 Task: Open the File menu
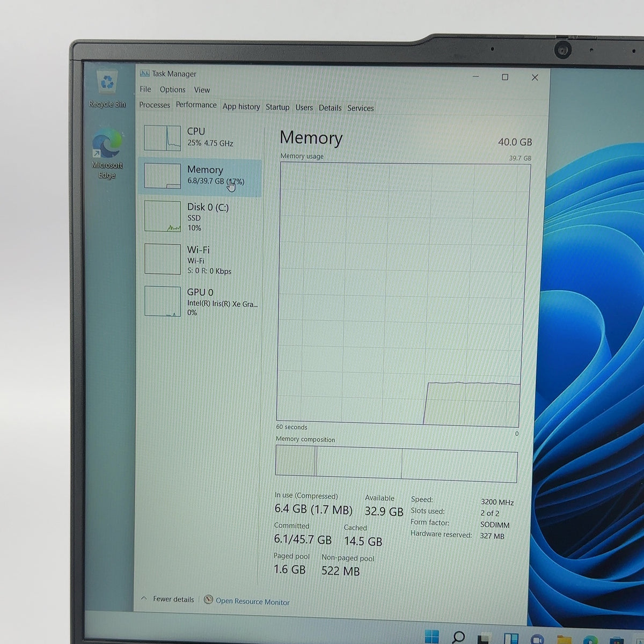145,89
